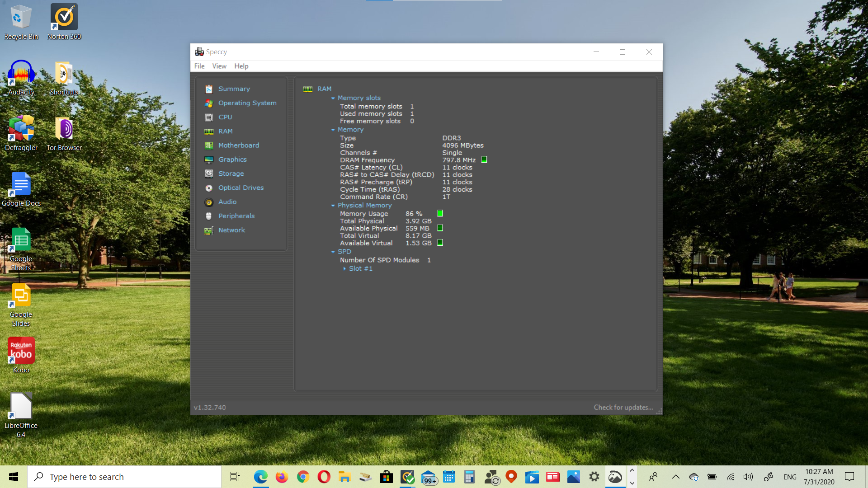Collapse the Memory slots tree node
This screenshot has height=488, width=868.
tap(333, 98)
